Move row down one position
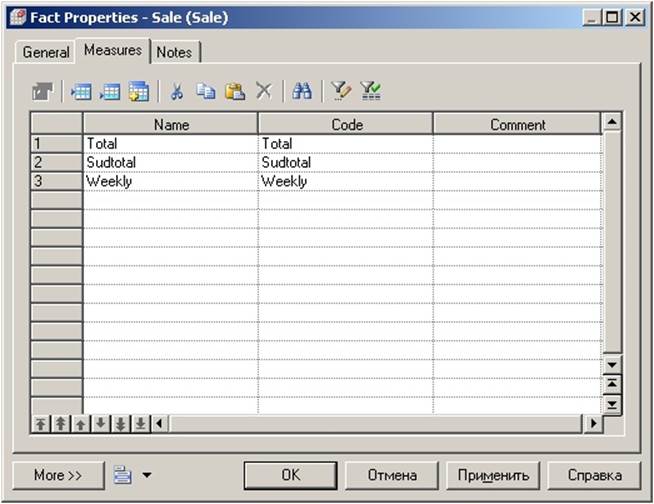This screenshot has height=504, width=654. (101, 424)
